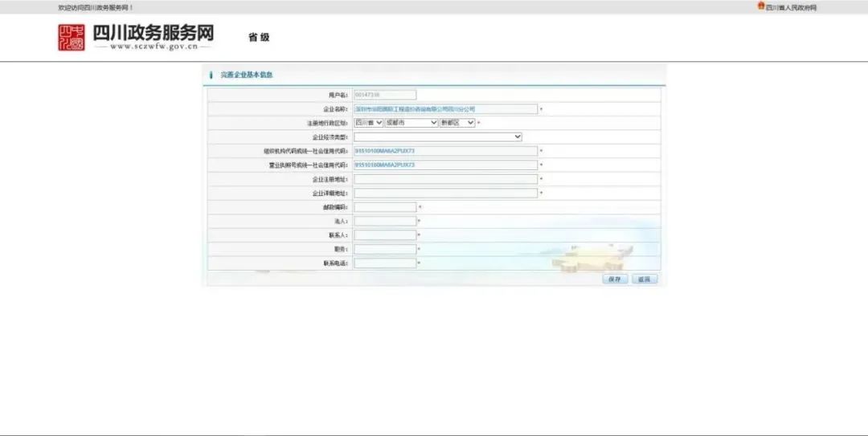Click the 组织机构代码 credit code field
The image size is (868, 436).
[445, 151]
